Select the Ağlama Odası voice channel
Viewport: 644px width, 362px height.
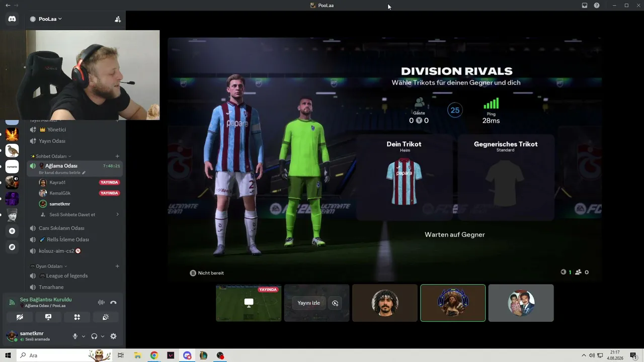click(75, 168)
